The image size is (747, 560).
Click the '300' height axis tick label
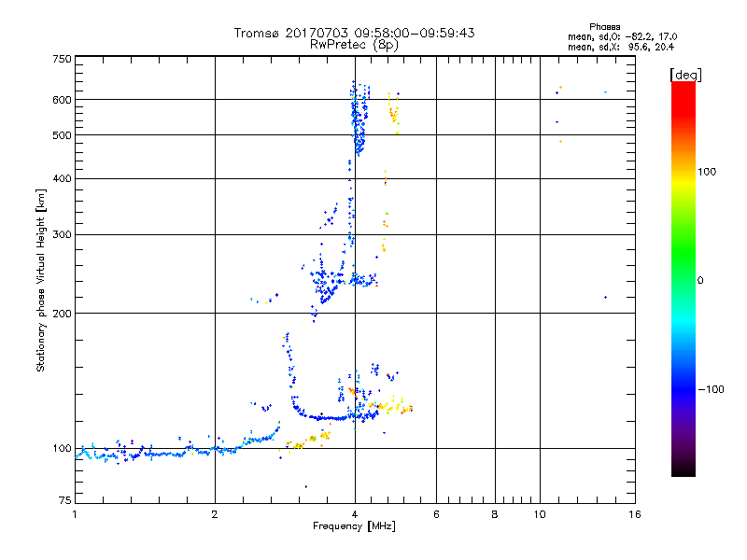[62, 235]
